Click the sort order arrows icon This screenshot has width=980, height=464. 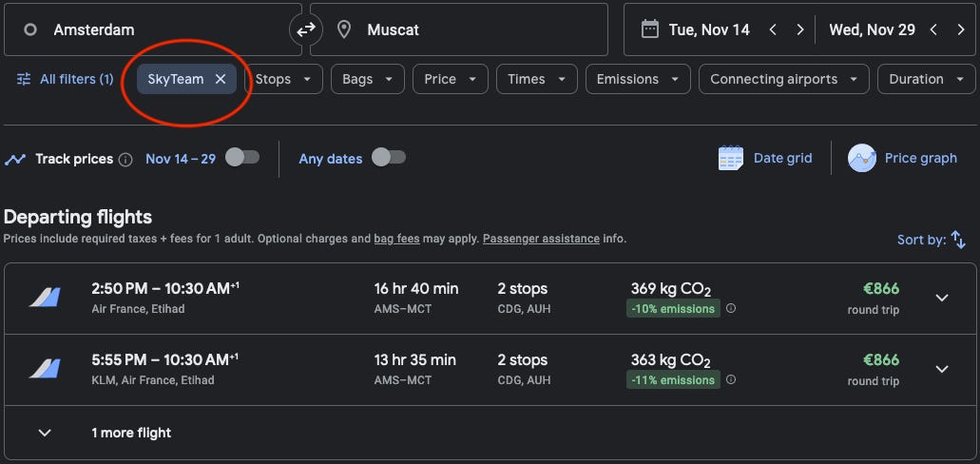point(958,240)
